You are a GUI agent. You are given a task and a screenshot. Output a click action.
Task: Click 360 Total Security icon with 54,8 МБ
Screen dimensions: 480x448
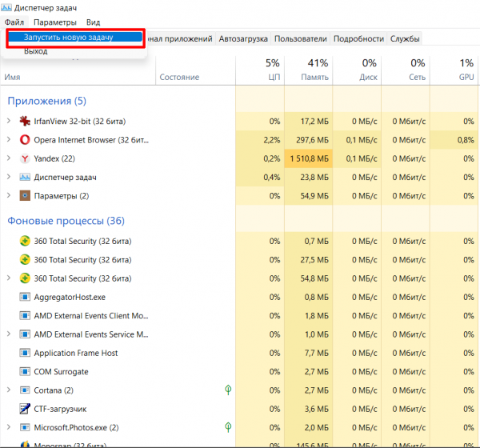25,278
